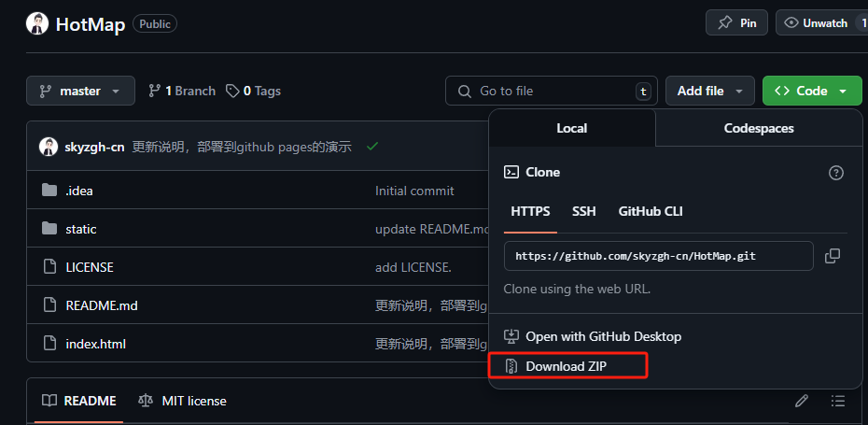The height and width of the screenshot is (425, 868).
Task: Select the HTTPS clone tab
Action: pyautogui.click(x=530, y=211)
